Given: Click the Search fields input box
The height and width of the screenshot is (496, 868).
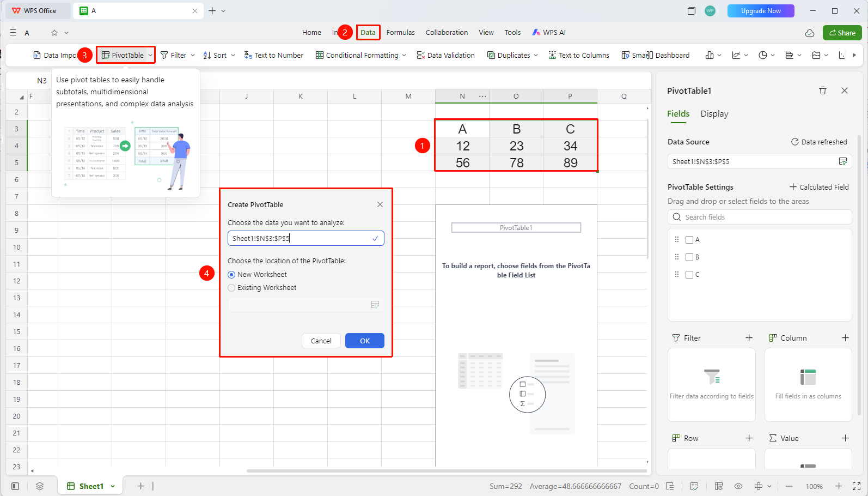Looking at the screenshot, I should (x=760, y=217).
